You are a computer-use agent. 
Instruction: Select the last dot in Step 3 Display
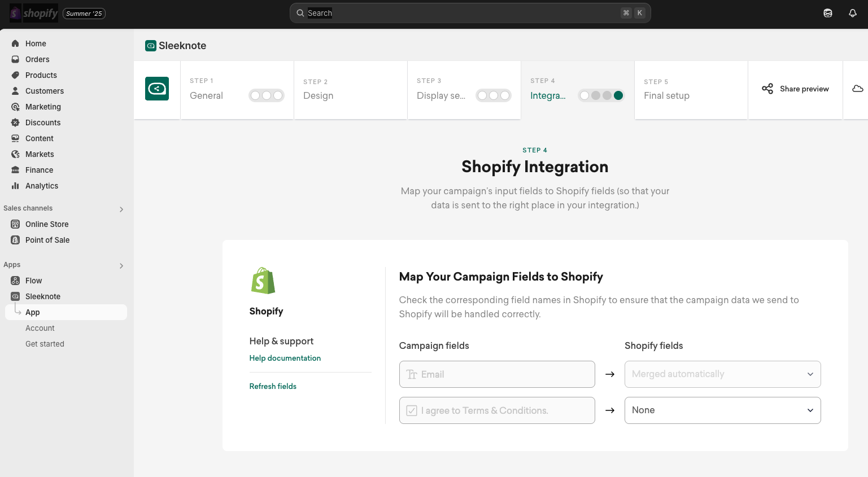(505, 95)
